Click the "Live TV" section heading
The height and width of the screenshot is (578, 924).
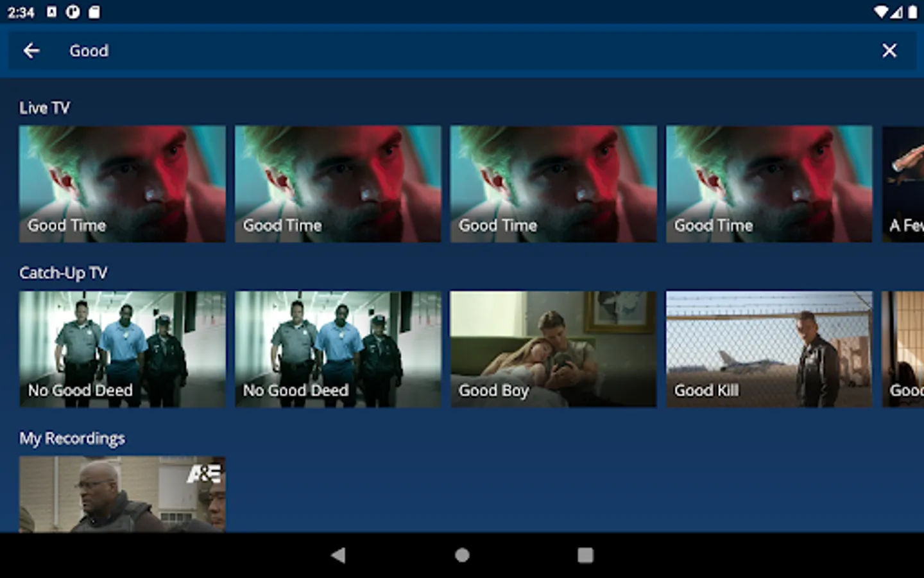tap(44, 108)
